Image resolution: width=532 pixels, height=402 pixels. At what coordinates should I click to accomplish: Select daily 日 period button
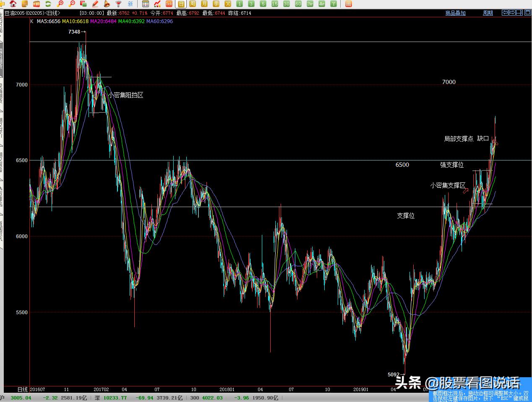(181, 4)
